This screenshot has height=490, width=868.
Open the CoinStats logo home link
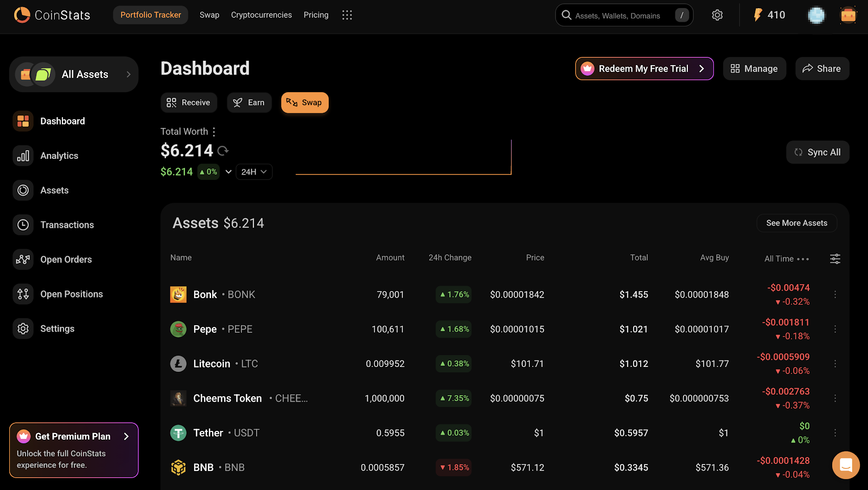(x=52, y=15)
